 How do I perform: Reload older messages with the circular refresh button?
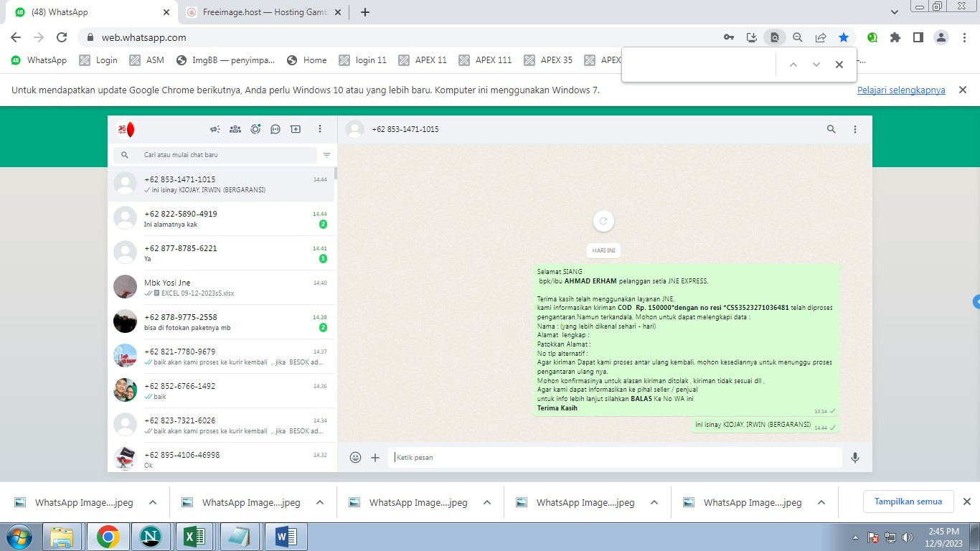click(603, 221)
